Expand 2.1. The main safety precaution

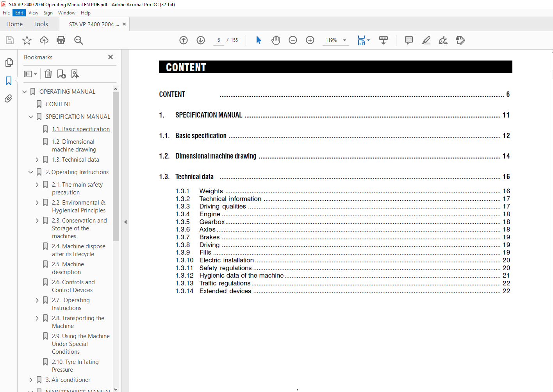[x=37, y=185]
